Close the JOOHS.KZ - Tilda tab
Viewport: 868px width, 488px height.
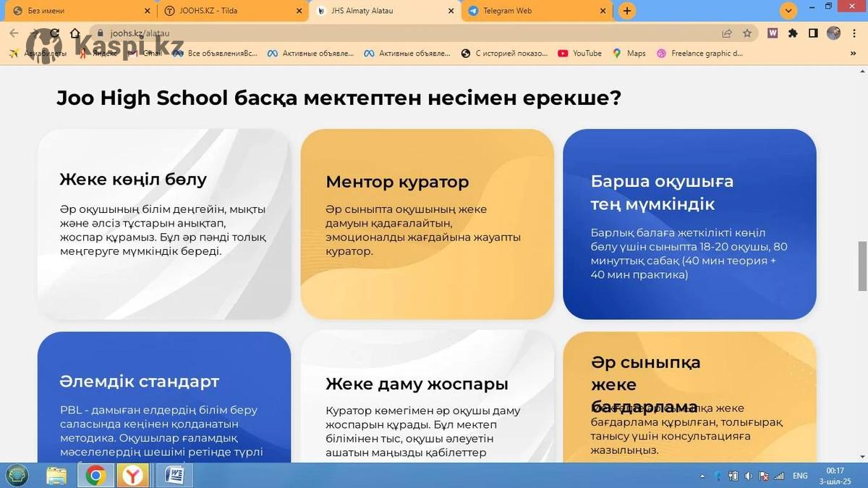click(x=299, y=11)
